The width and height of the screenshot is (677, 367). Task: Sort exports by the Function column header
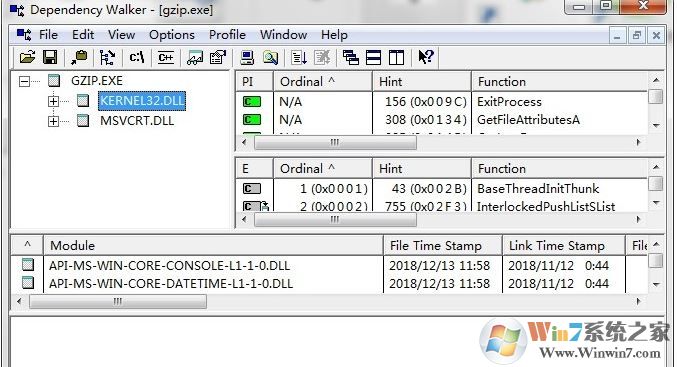[x=560, y=168]
